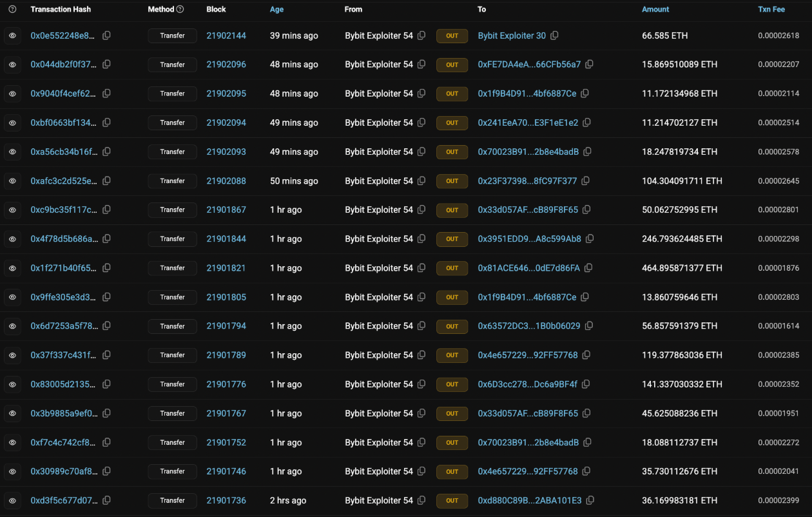
Task: Toggle eye preview for transaction 0xa56cb34b16f
Action: (12, 151)
